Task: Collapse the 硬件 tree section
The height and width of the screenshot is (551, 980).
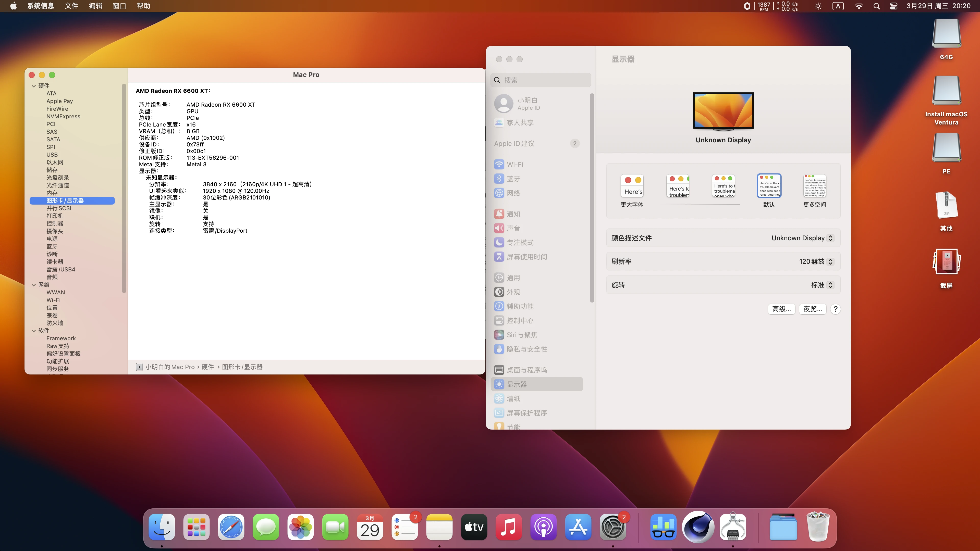Action: (34, 86)
